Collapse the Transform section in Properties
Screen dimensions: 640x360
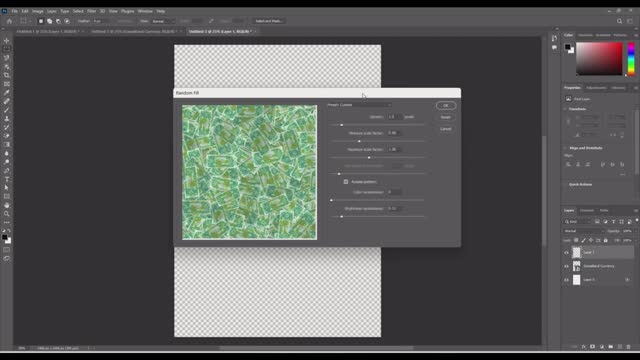(x=565, y=109)
